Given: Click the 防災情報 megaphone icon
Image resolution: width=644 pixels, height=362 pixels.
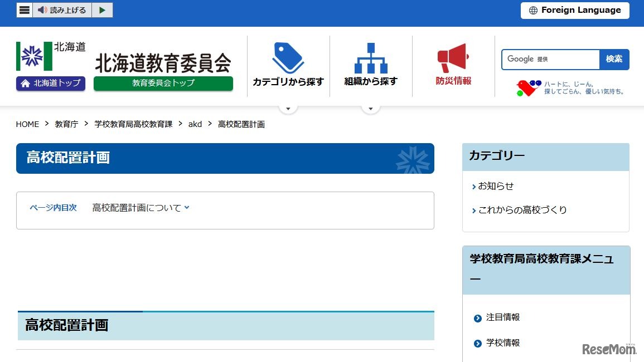Looking at the screenshot, I should 453,58.
